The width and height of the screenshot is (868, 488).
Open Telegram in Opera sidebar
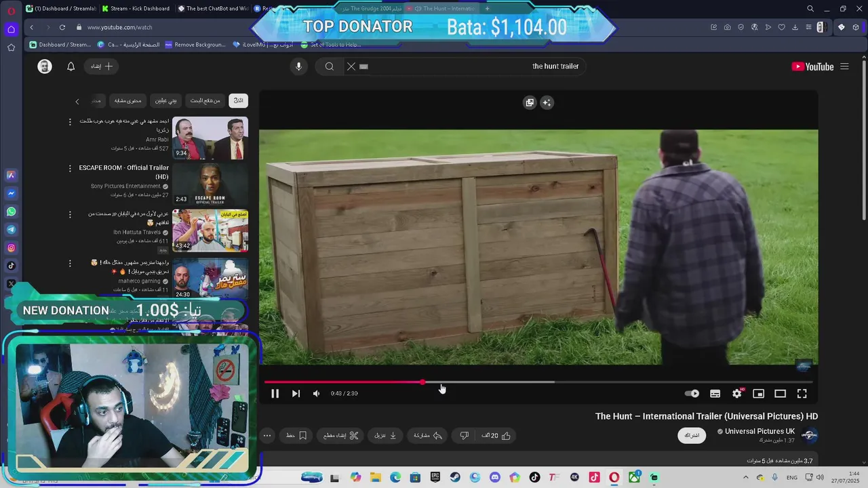pos(11,230)
